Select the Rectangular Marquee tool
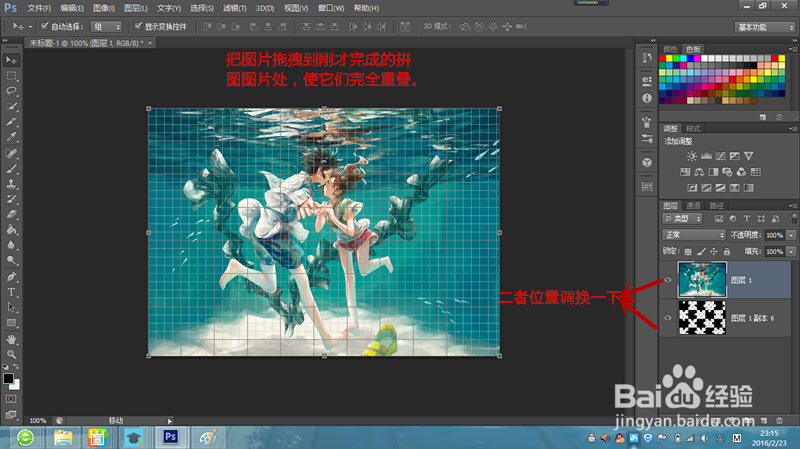The height and width of the screenshot is (449, 800). (x=11, y=76)
